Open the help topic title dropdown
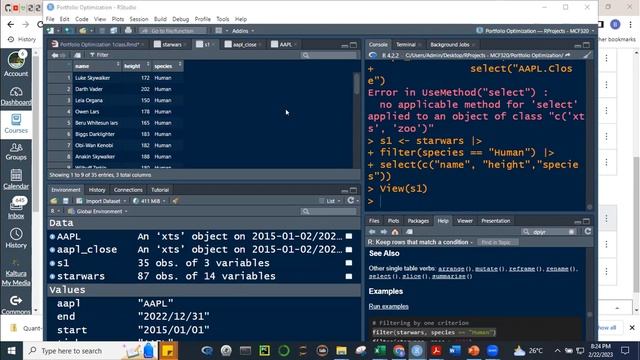640x360 pixels. click(x=420, y=242)
